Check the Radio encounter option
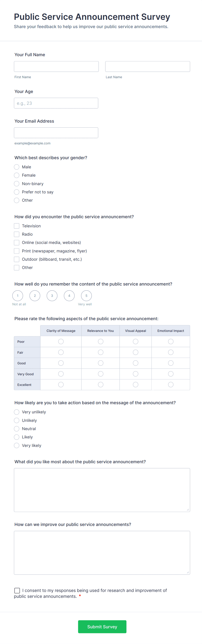This screenshot has width=202, height=644. tap(17, 234)
